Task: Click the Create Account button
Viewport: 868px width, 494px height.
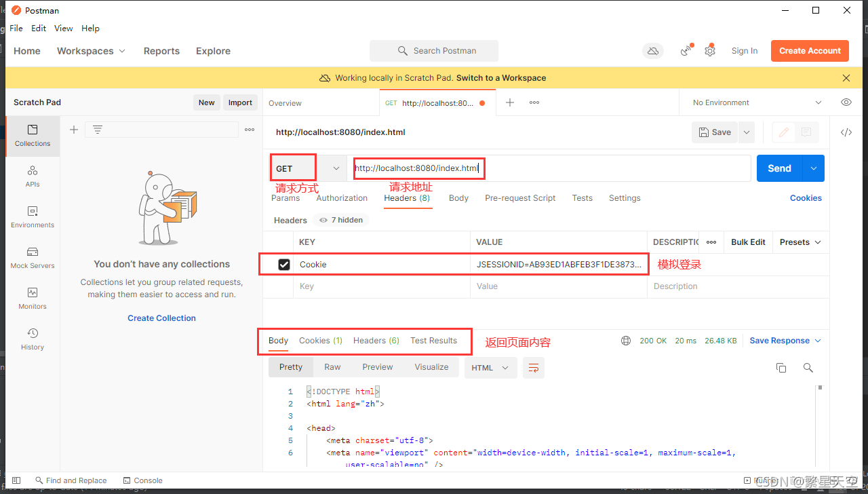Action: coord(810,51)
